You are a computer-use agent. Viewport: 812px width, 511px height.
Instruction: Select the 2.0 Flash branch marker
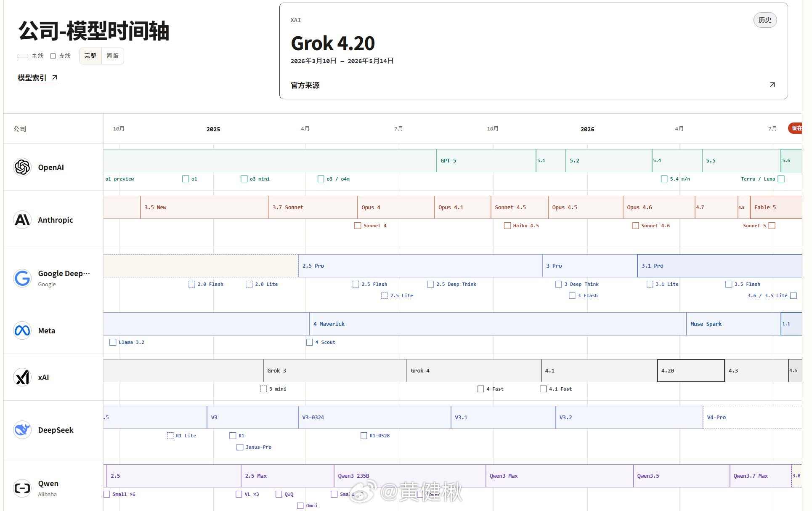192,284
